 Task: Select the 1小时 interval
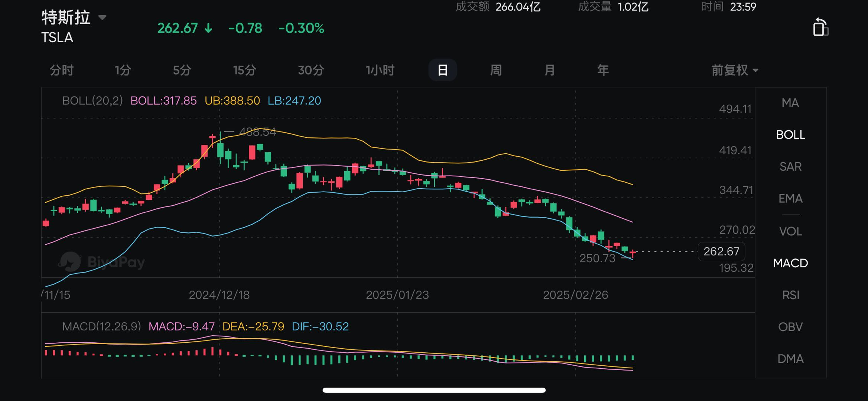click(x=380, y=70)
